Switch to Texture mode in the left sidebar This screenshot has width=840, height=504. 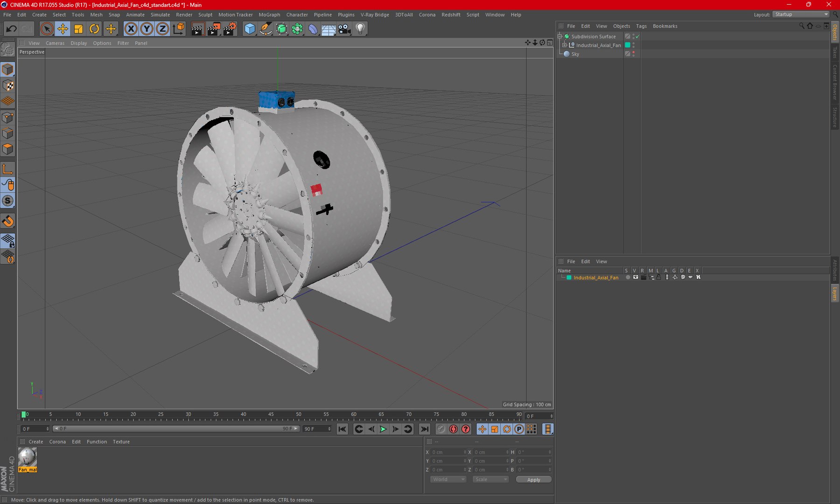8,85
